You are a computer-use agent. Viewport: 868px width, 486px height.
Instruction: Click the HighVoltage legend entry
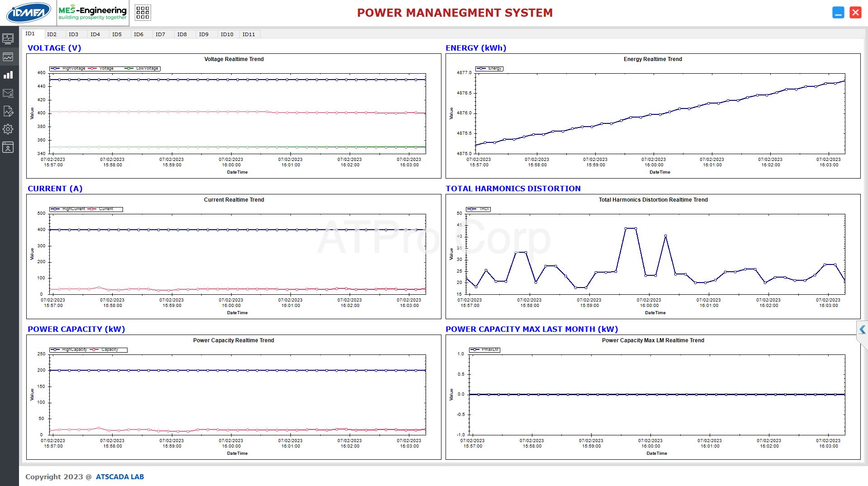[x=73, y=69]
